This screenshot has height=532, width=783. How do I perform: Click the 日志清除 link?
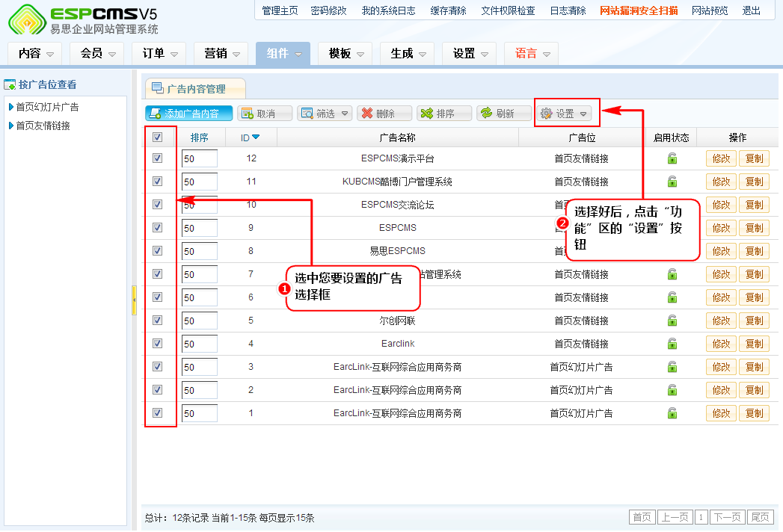click(x=568, y=10)
